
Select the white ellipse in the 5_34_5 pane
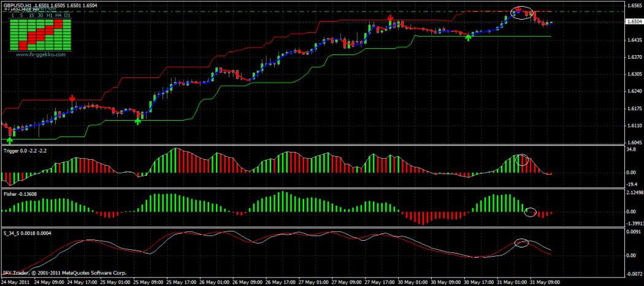click(521, 243)
